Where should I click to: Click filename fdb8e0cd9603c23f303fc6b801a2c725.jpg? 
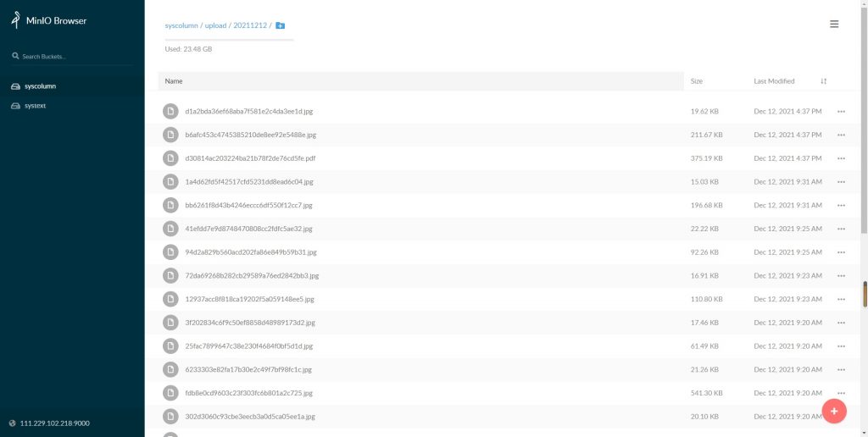pos(249,393)
